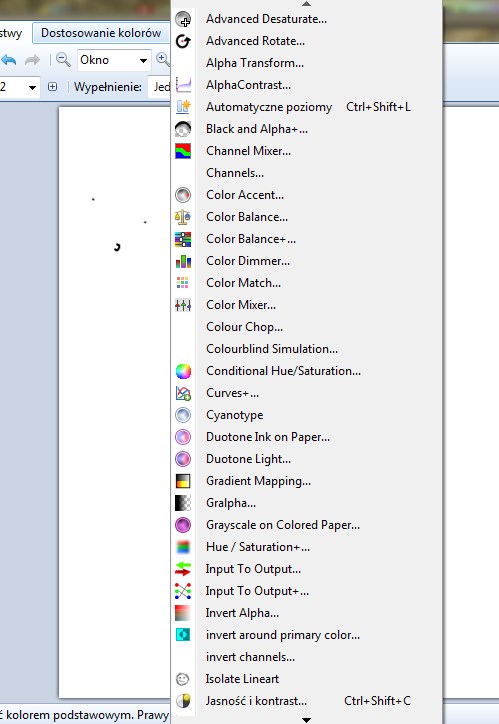
Task: Click the Duotone Ink on Paper icon
Action: [x=183, y=437]
